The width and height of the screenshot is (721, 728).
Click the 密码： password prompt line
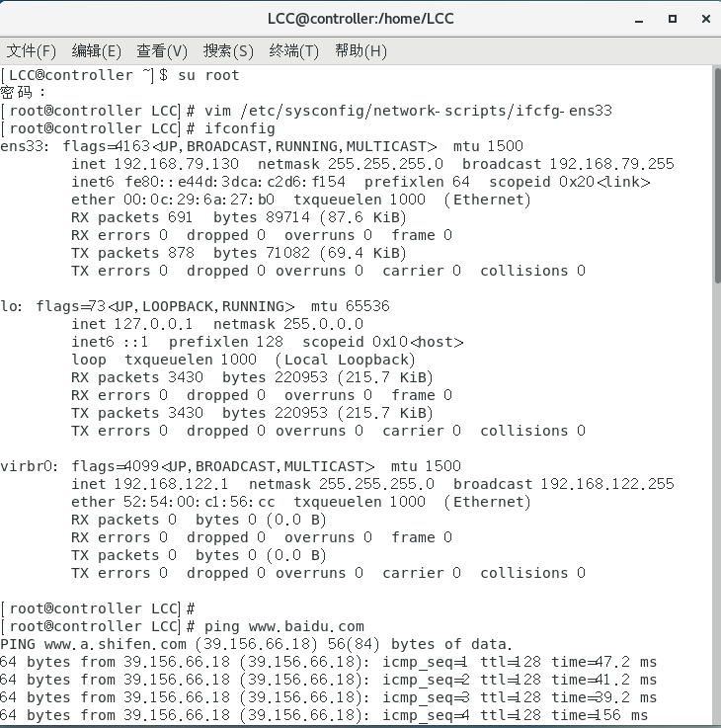[24, 93]
